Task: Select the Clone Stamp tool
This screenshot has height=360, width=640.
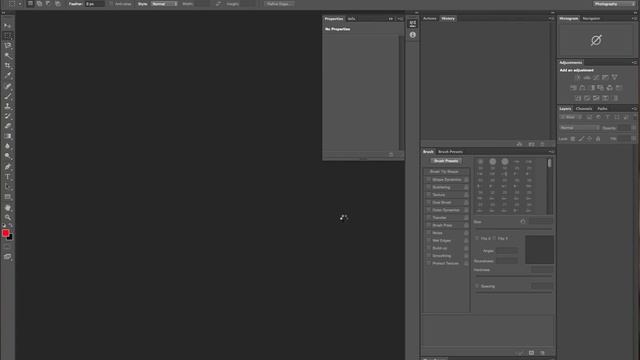Action: point(7,106)
